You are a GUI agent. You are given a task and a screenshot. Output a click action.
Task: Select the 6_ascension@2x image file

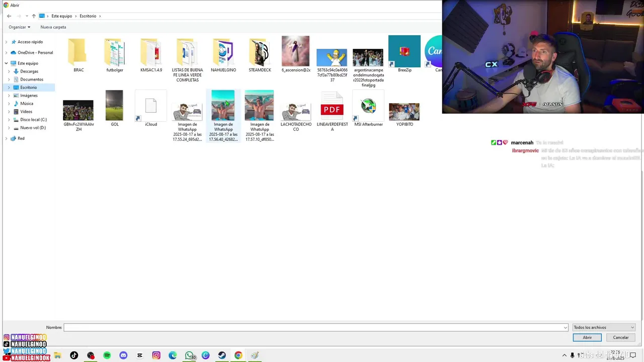point(296,54)
